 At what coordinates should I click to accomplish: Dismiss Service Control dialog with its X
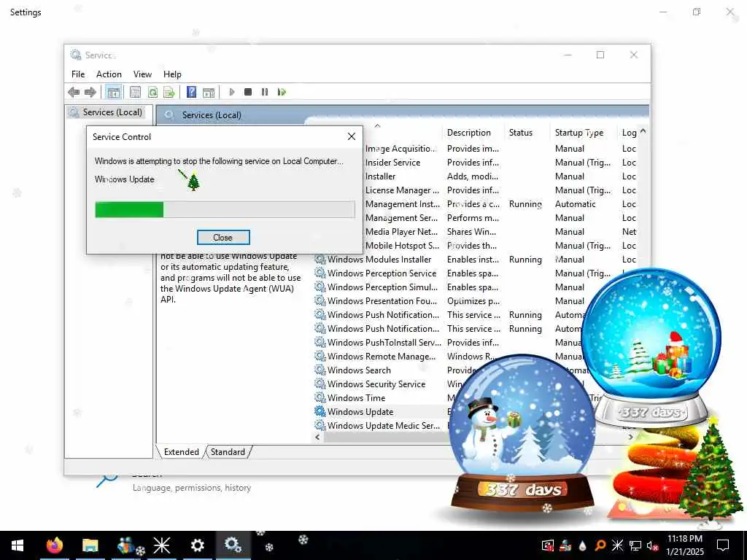[x=352, y=136]
